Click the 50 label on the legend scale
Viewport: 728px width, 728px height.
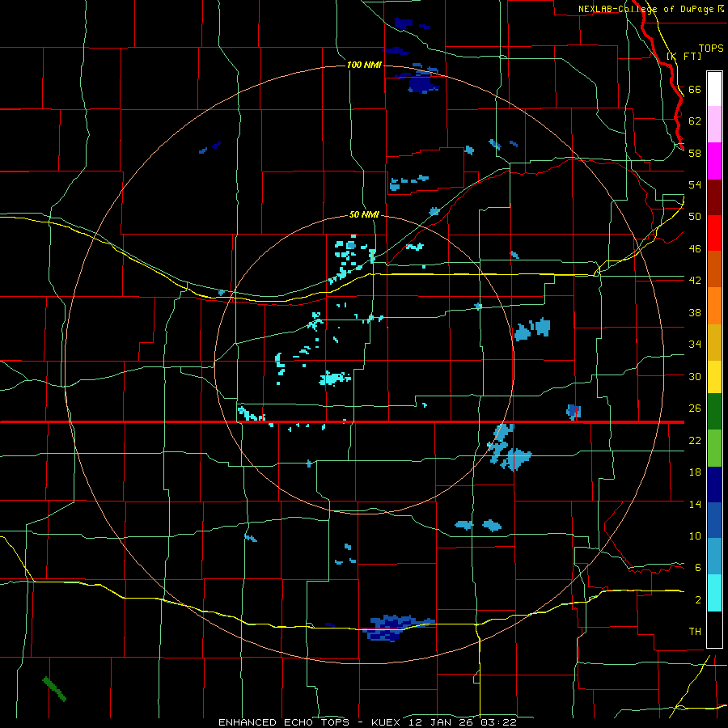point(695,216)
